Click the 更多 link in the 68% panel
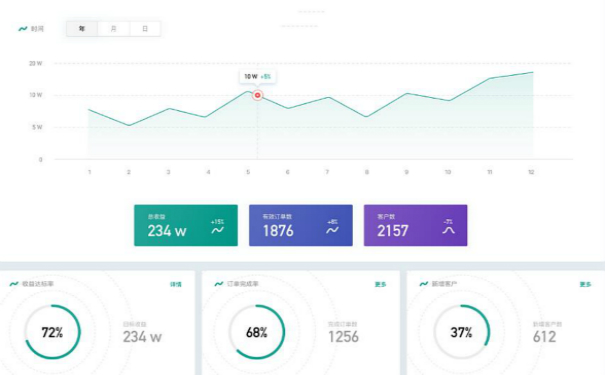605x375 pixels. click(380, 284)
